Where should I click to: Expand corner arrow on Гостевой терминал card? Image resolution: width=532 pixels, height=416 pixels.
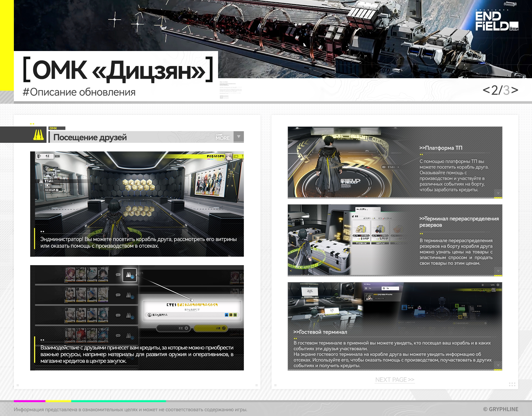point(498,365)
